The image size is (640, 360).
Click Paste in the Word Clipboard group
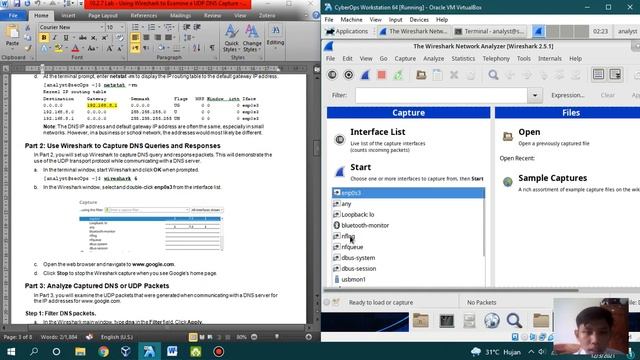point(12,36)
